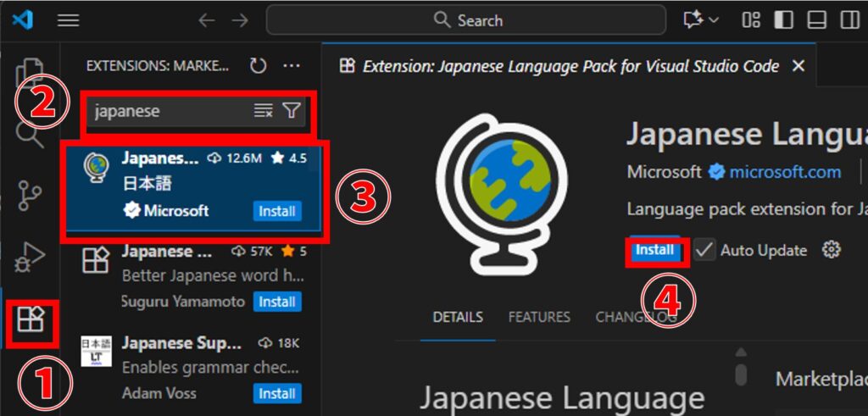Viewport: 868px width, 416px height.
Task: Switch to the DETAILS tab
Action: click(x=457, y=318)
